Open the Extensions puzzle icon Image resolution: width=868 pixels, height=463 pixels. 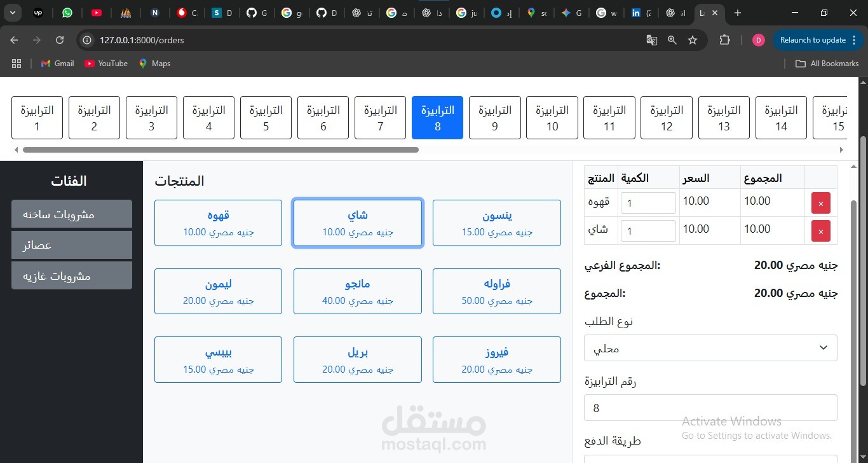[724, 40]
